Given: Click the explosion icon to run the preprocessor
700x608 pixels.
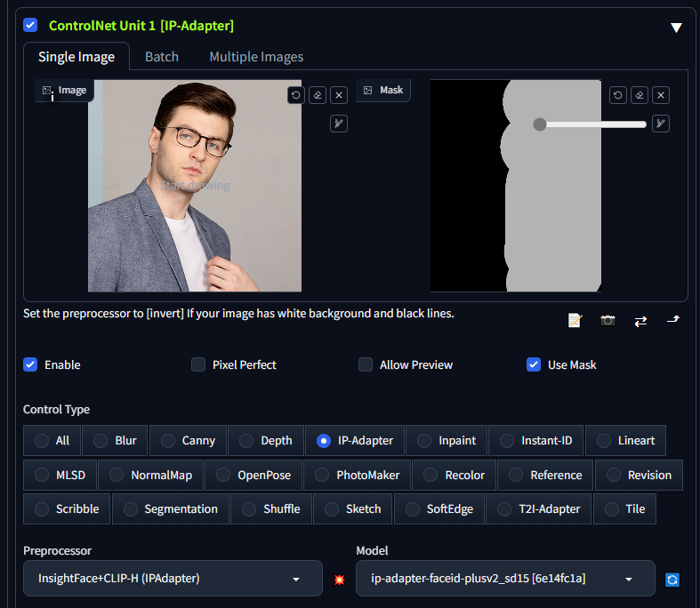Looking at the screenshot, I should 339,579.
